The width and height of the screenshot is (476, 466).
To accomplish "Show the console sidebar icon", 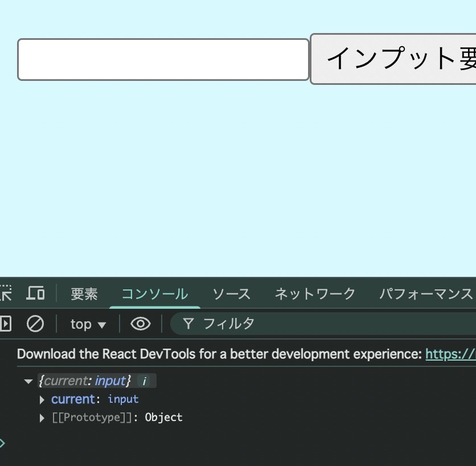I will [x=6, y=324].
